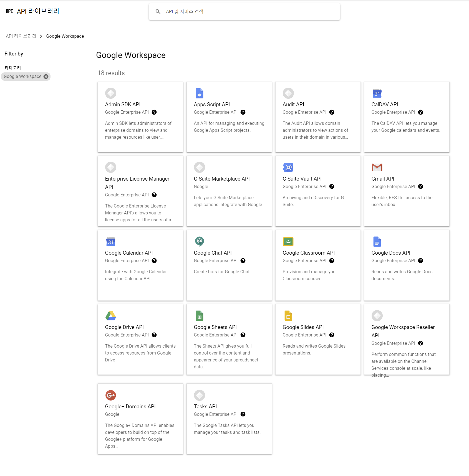
Task: Open the Google Docs API title
Action: (391, 253)
